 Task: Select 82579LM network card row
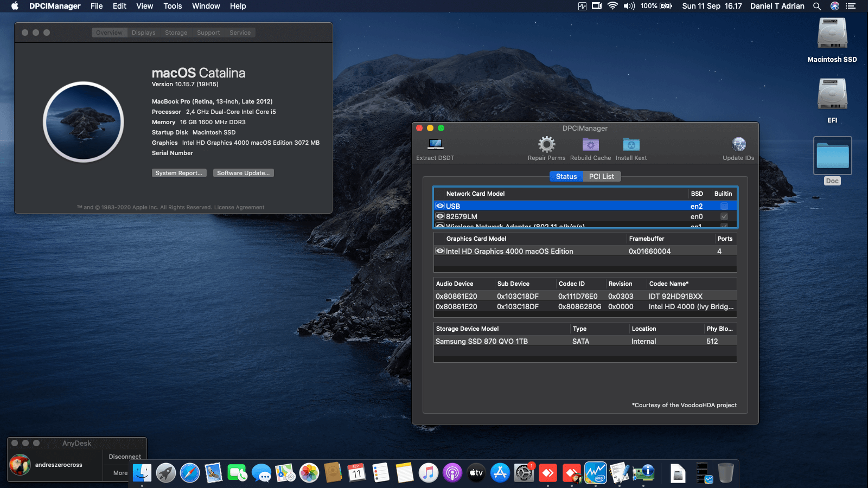(585, 216)
